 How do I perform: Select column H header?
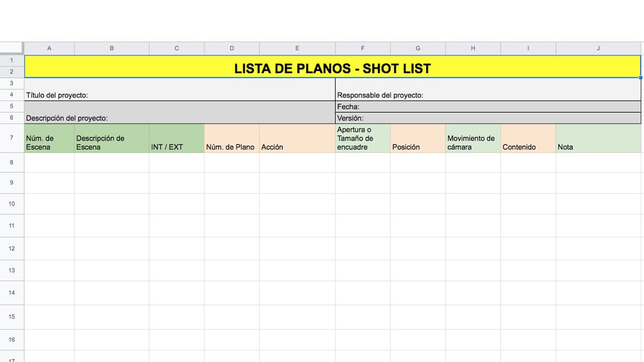tap(473, 48)
